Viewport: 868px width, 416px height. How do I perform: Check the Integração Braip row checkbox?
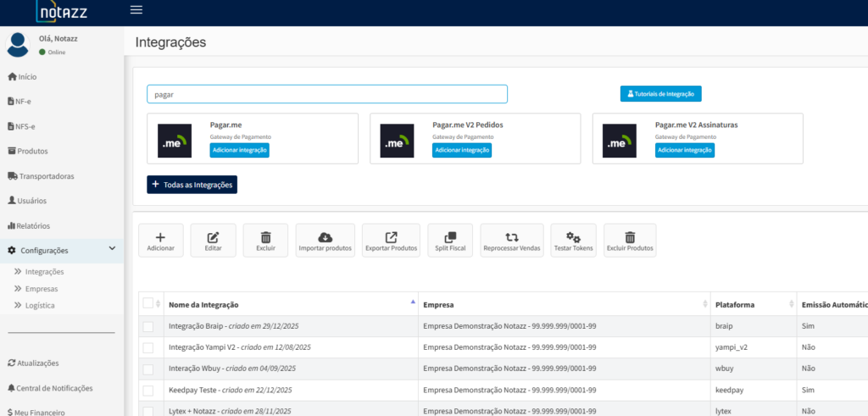tap(148, 326)
